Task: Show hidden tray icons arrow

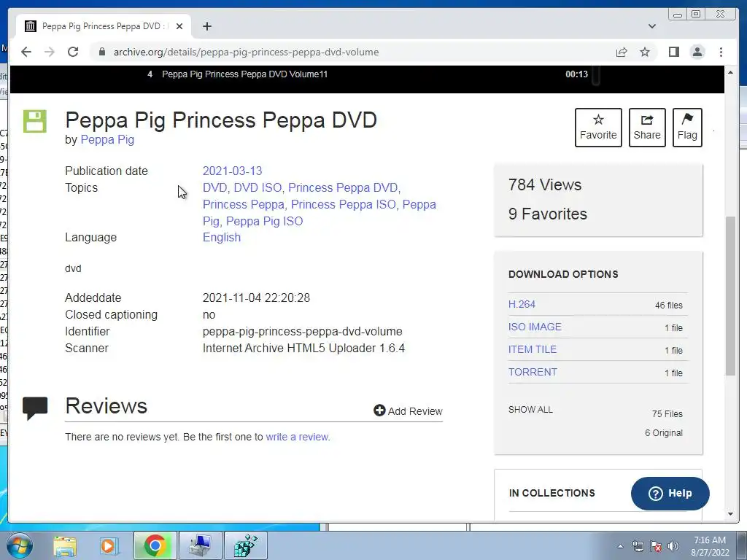Action: [x=620, y=546]
